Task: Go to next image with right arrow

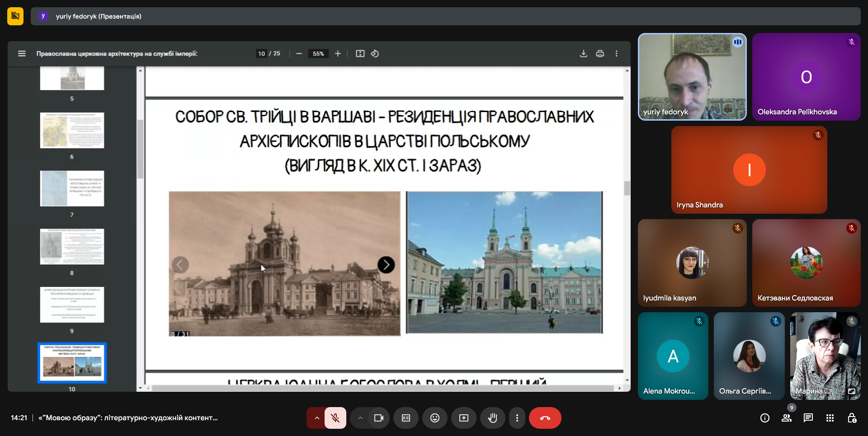Action: pyautogui.click(x=386, y=265)
